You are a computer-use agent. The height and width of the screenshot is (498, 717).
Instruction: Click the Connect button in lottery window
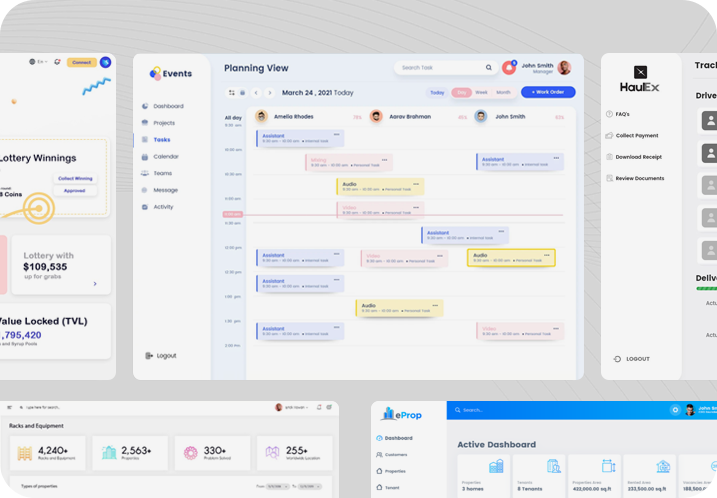point(82,62)
